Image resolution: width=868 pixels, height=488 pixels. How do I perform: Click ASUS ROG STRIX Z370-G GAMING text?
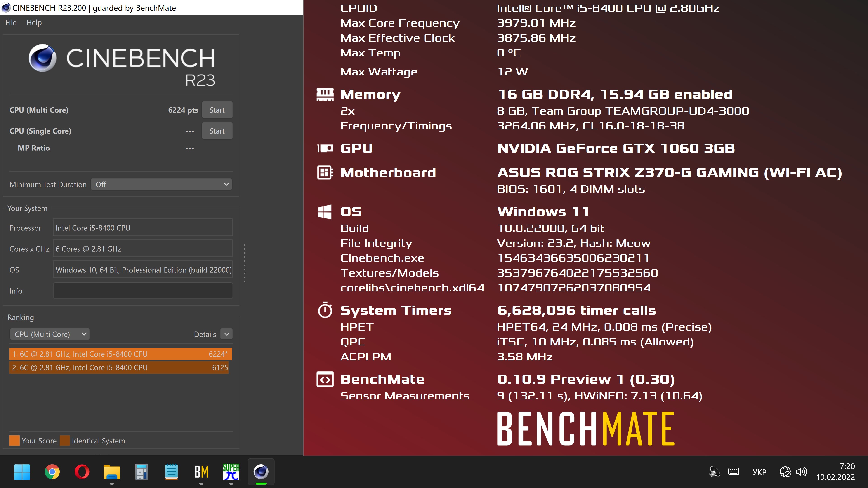(x=670, y=172)
